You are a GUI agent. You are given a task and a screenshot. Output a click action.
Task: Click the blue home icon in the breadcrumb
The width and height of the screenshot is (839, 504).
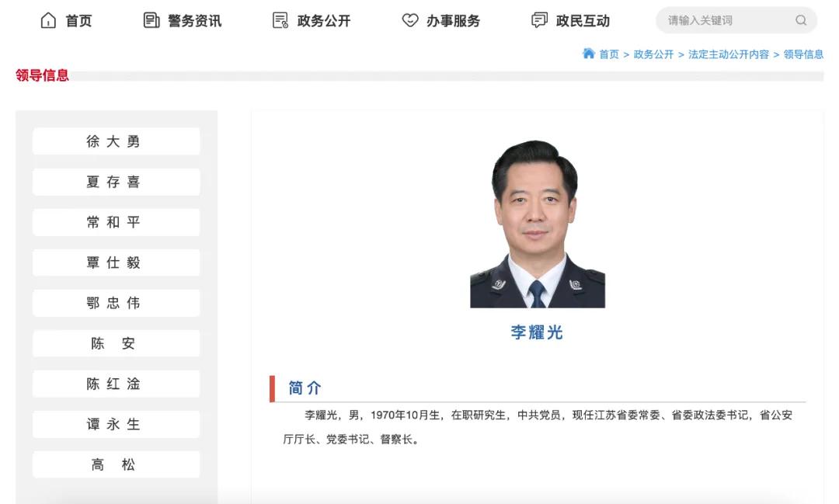(x=589, y=54)
